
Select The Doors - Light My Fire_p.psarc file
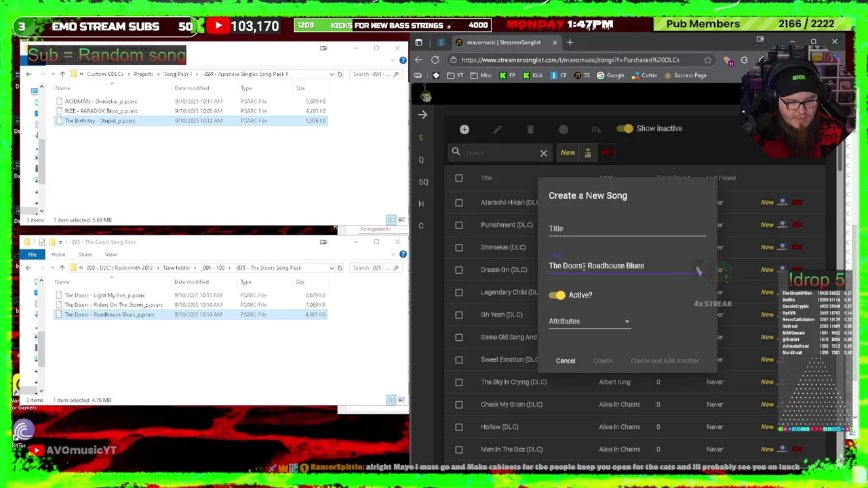(104, 296)
